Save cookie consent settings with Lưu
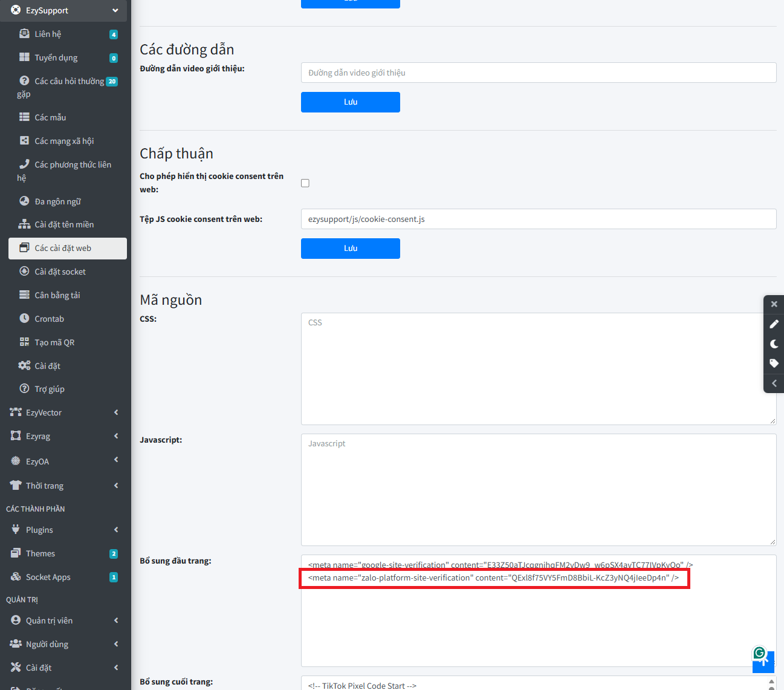784x690 pixels. pos(351,249)
